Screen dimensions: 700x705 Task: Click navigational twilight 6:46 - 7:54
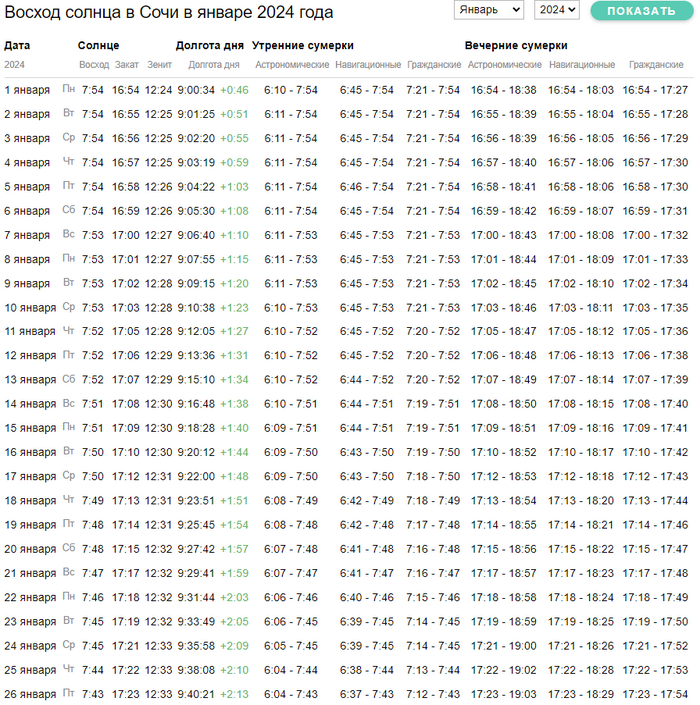tap(366, 187)
